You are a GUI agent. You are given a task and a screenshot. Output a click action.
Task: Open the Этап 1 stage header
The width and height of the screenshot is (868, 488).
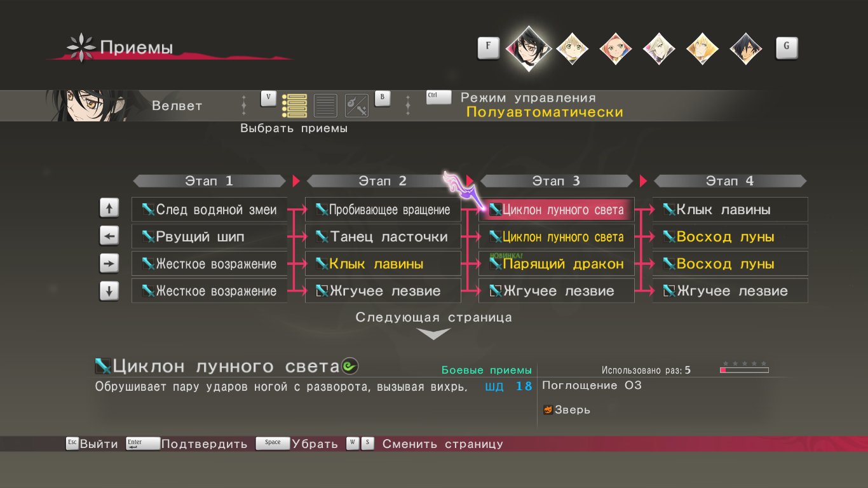(209, 181)
